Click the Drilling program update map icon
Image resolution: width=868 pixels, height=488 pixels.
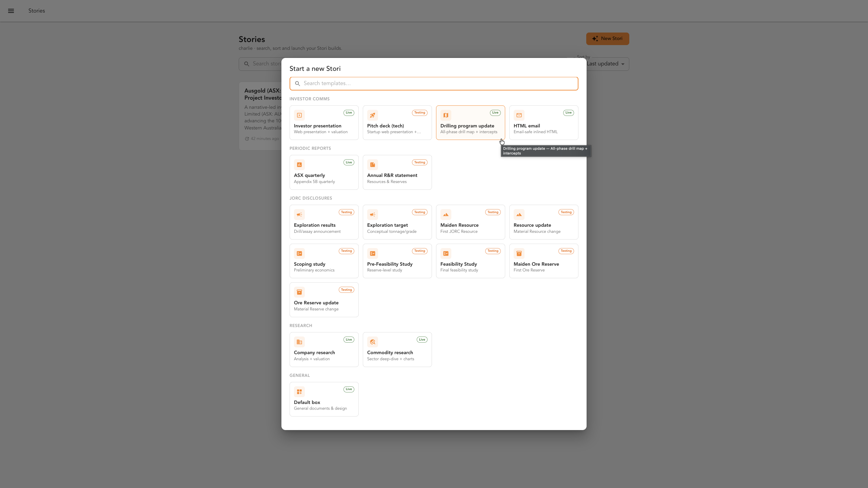(x=446, y=115)
